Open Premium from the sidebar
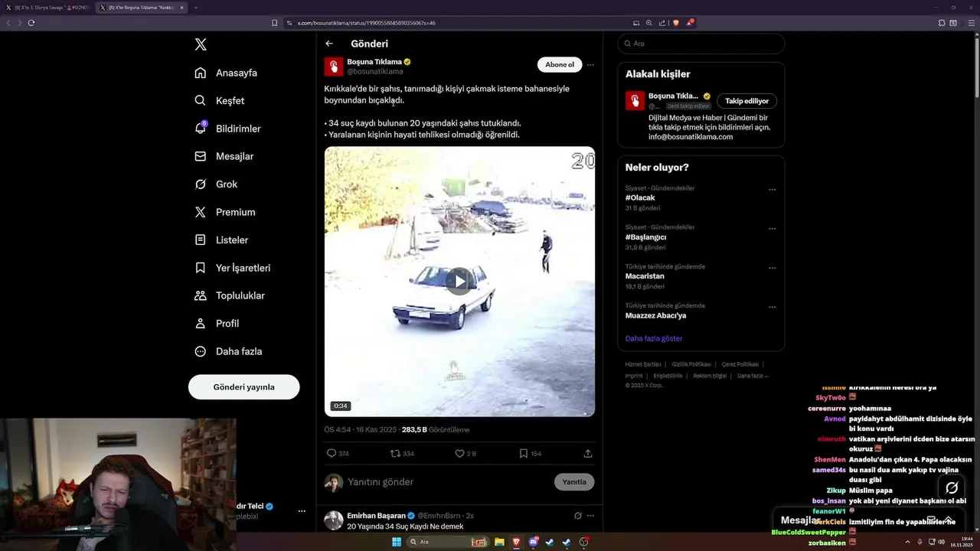 click(225, 212)
